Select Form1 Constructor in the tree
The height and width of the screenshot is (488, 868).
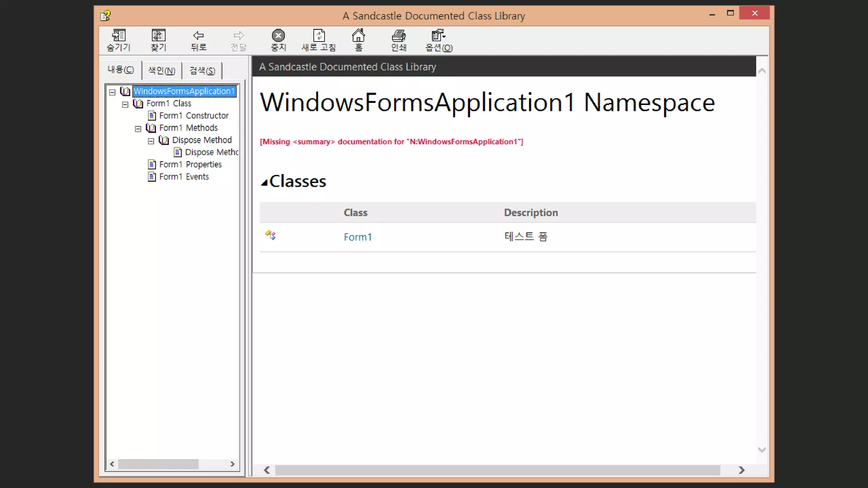pos(194,116)
